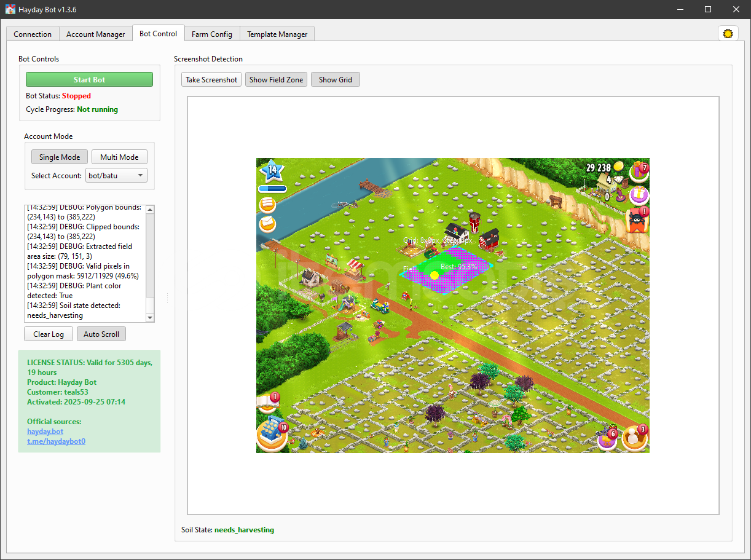Click 'Activated: 2025-09-25 07:14' text
The height and width of the screenshot is (560, 751).
[x=76, y=402]
